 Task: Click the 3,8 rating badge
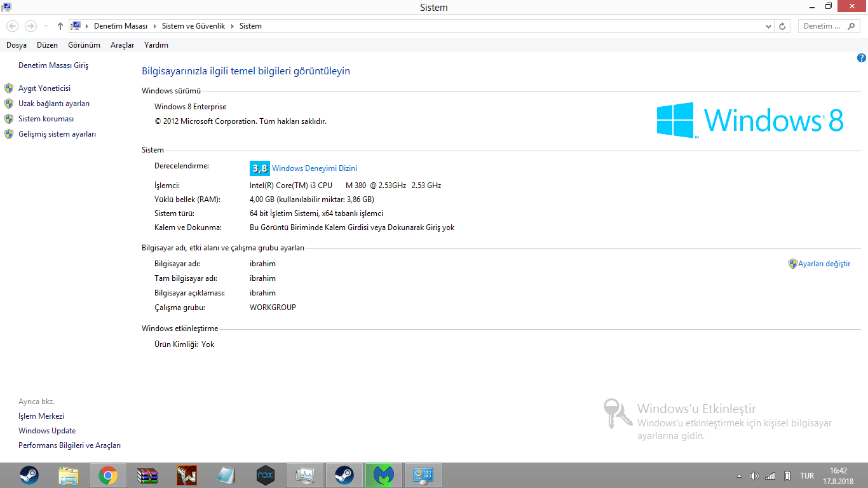tap(260, 168)
